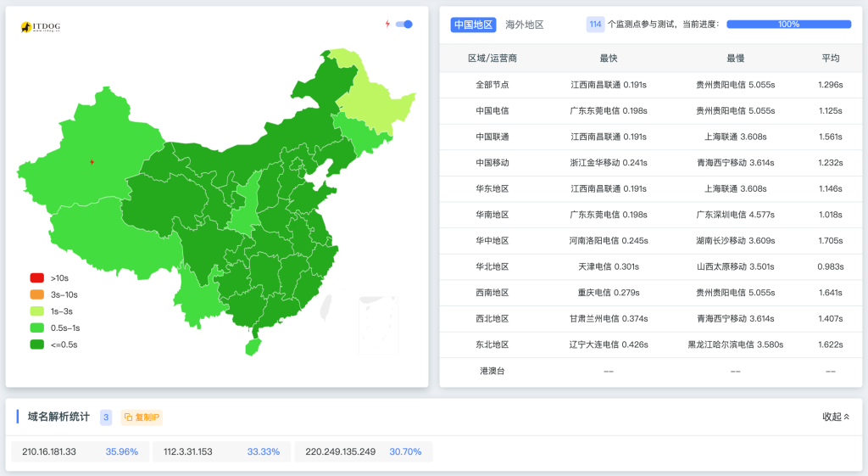Click the count badge 3 next to 域名解析统计
Viewport: 868px width, 476px height.
pos(106,417)
